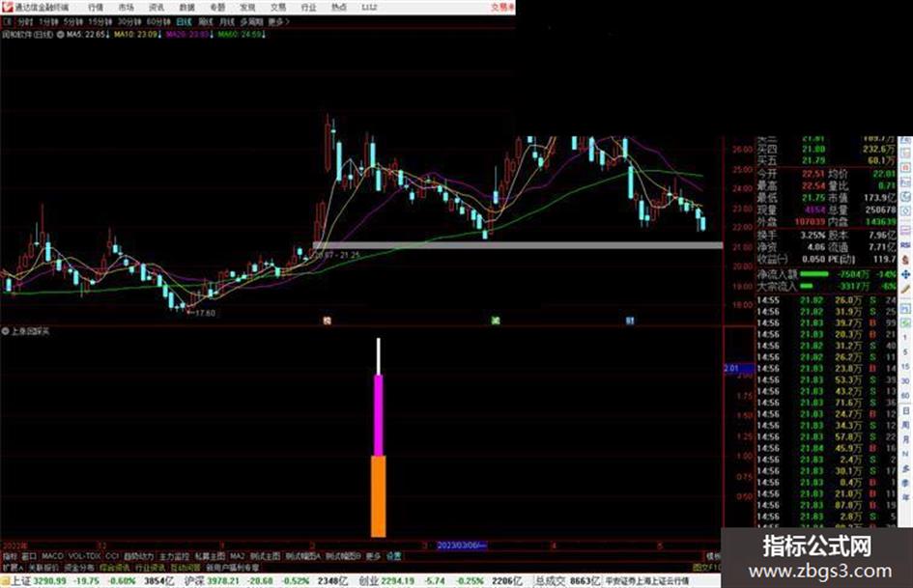Open the 关联报价 tab
Screen dimensions: 913x588
[43, 567]
